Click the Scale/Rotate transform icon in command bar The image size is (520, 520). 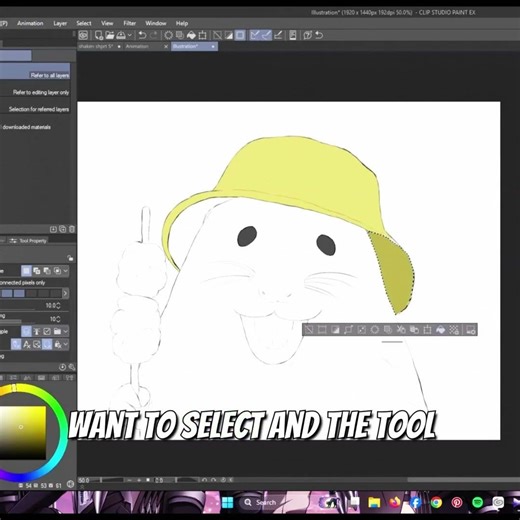click(x=202, y=35)
